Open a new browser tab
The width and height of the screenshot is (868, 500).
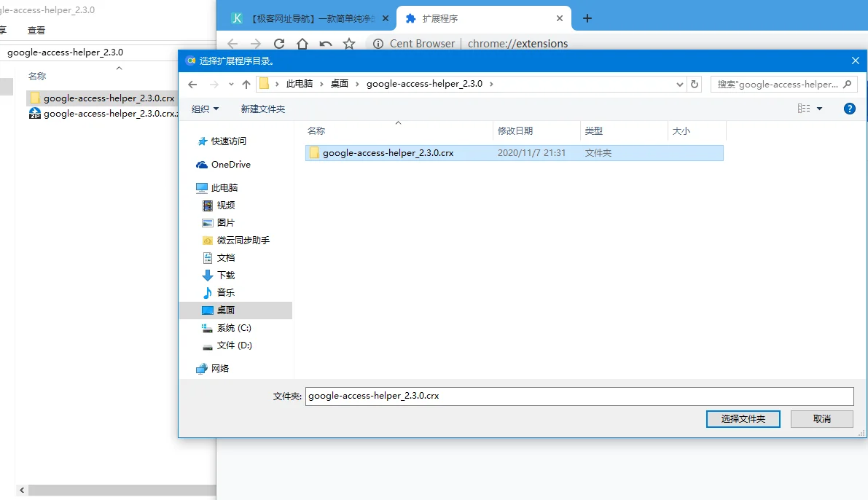[x=587, y=18]
